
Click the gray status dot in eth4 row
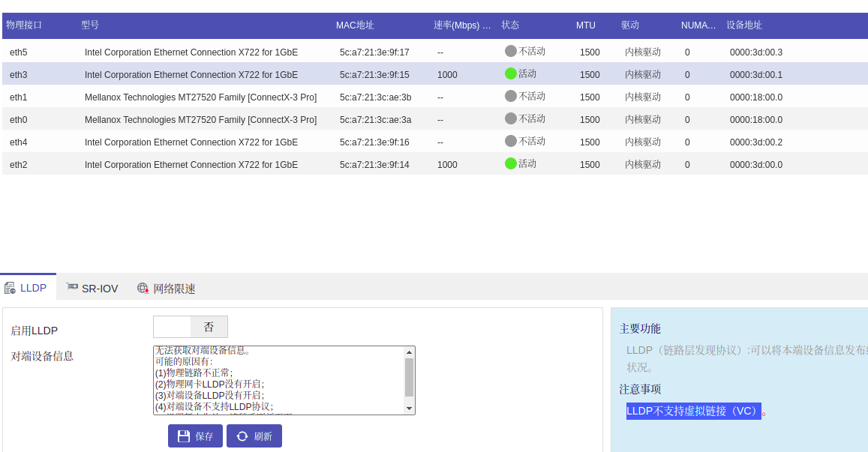(511, 141)
